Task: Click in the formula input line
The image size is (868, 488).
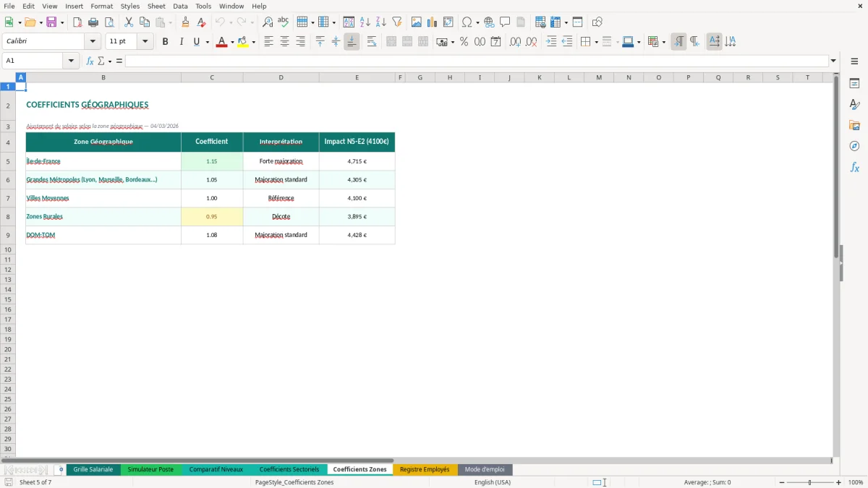Action: tap(477, 61)
